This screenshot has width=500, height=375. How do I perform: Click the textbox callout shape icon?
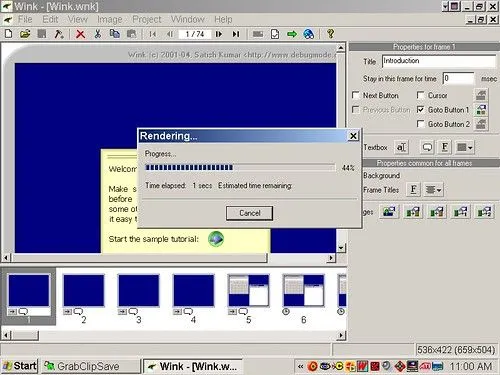(x=427, y=147)
